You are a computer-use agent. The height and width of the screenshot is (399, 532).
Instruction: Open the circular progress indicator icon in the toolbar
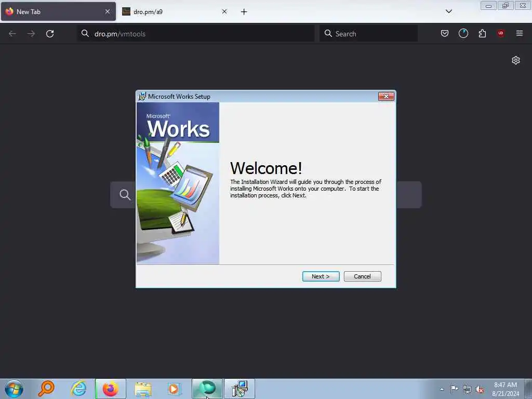(463, 33)
